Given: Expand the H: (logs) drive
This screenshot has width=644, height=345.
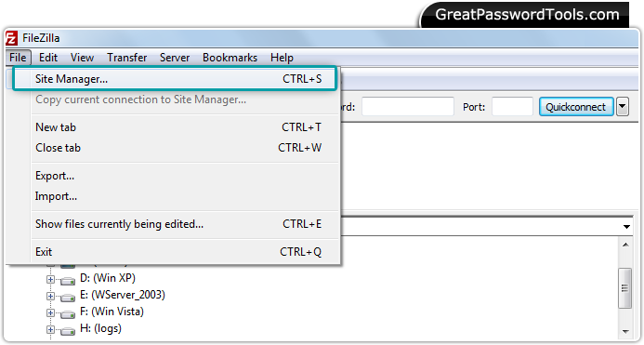Looking at the screenshot, I should 50,330.
